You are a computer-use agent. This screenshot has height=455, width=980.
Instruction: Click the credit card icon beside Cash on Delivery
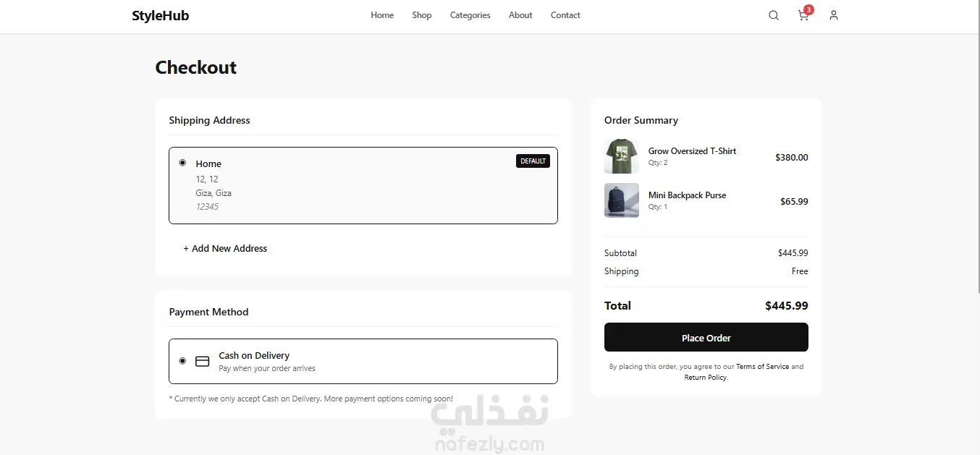(203, 361)
